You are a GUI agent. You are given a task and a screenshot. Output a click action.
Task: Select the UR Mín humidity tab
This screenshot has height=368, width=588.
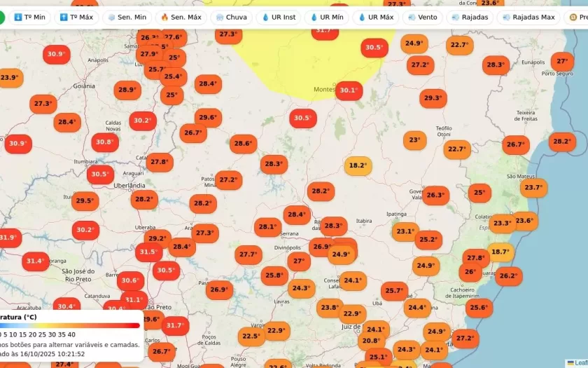click(x=326, y=17)
